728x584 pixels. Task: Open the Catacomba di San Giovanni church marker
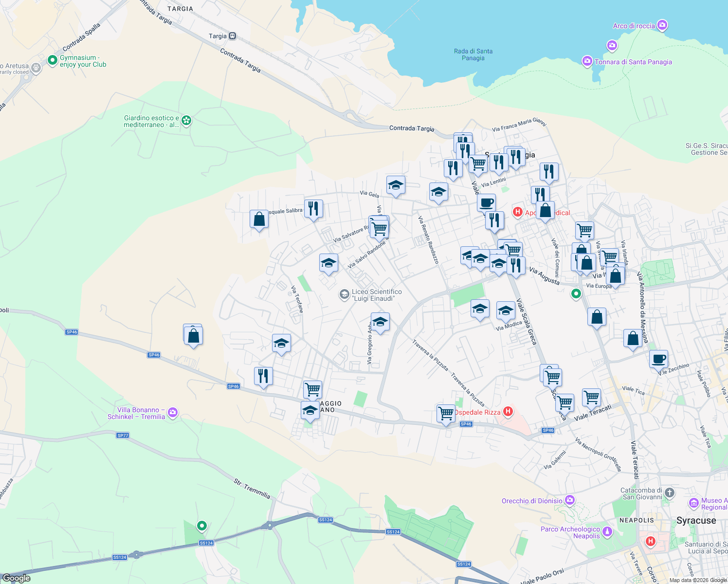669,493
